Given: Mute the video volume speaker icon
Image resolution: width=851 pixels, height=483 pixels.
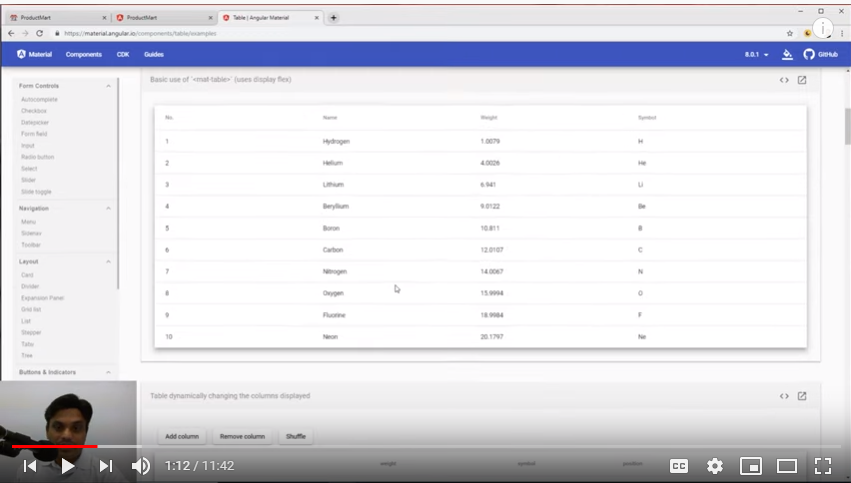Looking at the screenshot, I should pyautogui.click(x=141, y=465).
